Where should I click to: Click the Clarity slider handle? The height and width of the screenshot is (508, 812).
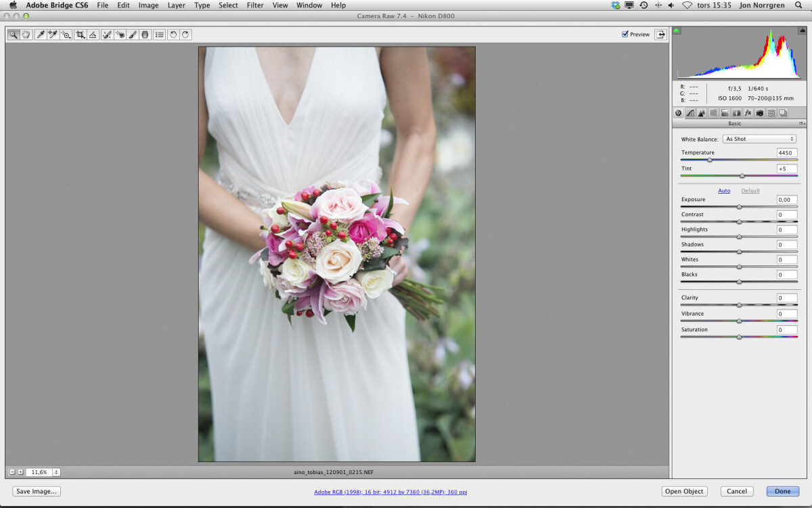pos(739,305)
